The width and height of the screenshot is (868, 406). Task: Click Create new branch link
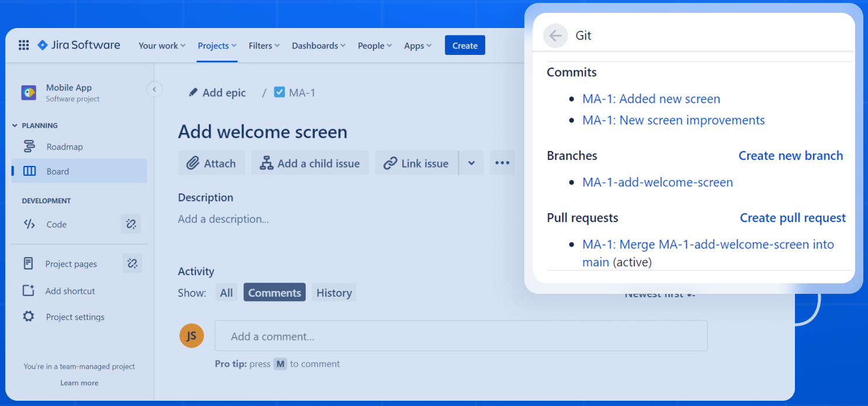(790, 155)
